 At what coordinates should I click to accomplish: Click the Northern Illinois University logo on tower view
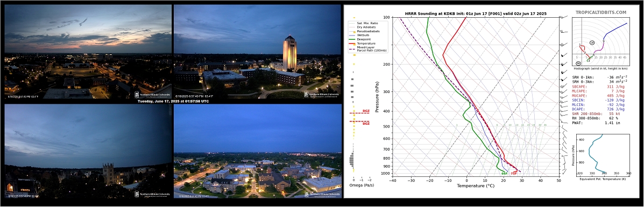point(322,95)
